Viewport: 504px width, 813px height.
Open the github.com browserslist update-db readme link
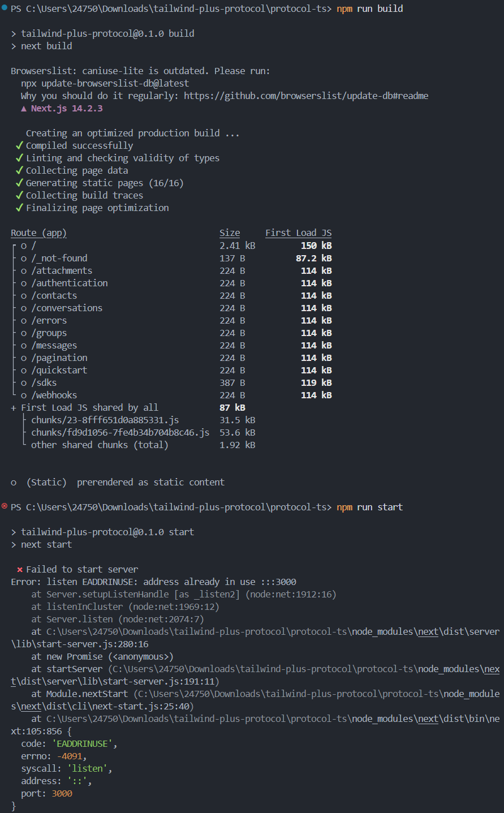(306, 96)
